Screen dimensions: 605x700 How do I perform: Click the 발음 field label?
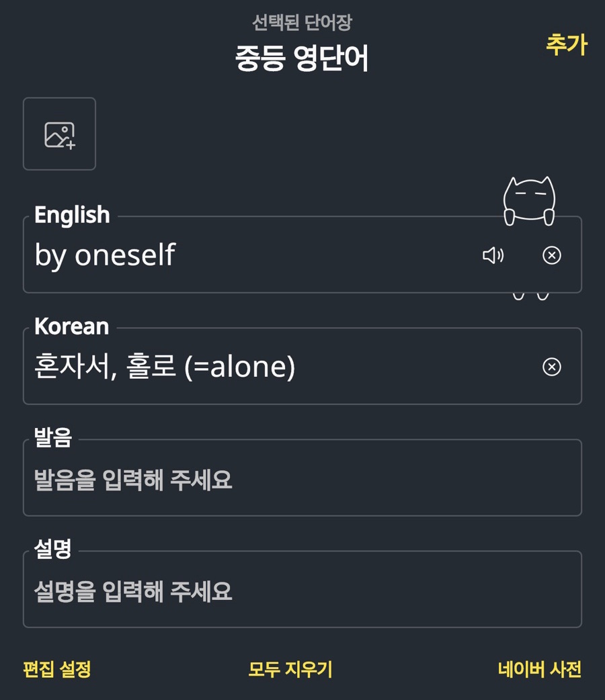[53, 437]
